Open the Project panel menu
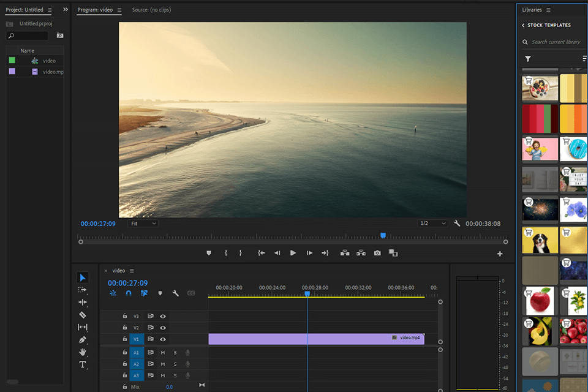 click(x=50, y=10)
